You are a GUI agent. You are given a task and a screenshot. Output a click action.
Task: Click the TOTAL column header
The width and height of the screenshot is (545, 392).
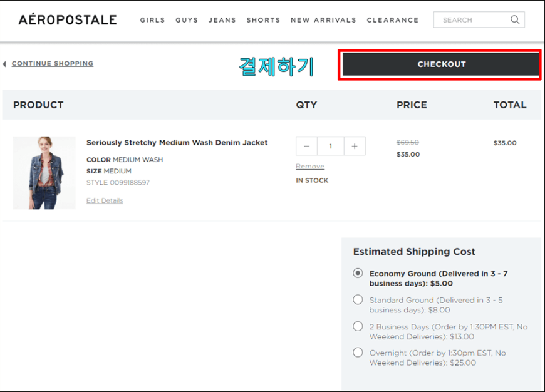(510, 105)
